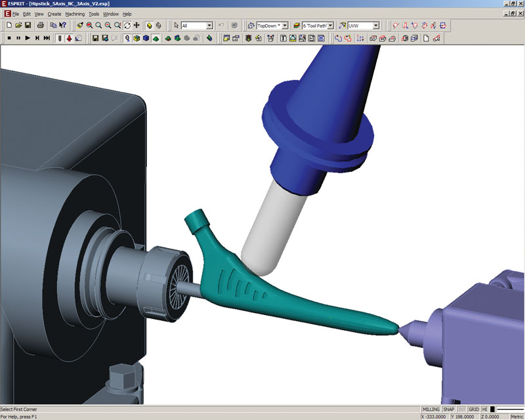Click the Stop simulation button

coord(9,39)
